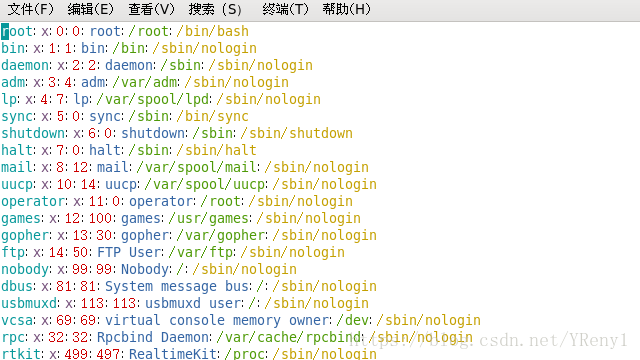The height and width of the screenshot is (360, 640).
Task: Click the username 'games' at line start
Action: coord(21,218)
